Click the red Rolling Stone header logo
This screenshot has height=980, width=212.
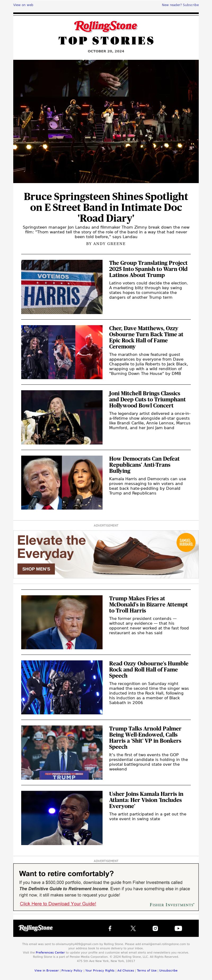[106, 26]
